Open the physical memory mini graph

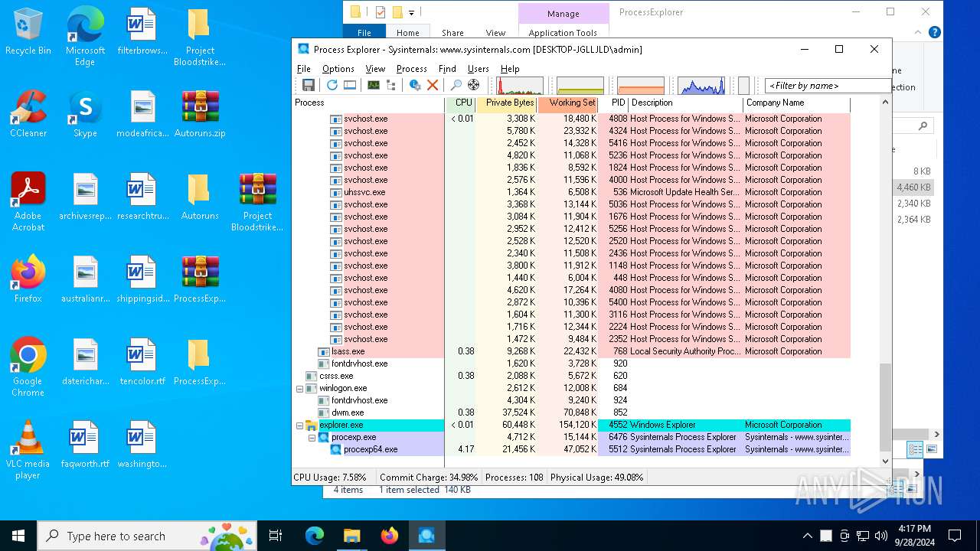(x=641, y=85)
